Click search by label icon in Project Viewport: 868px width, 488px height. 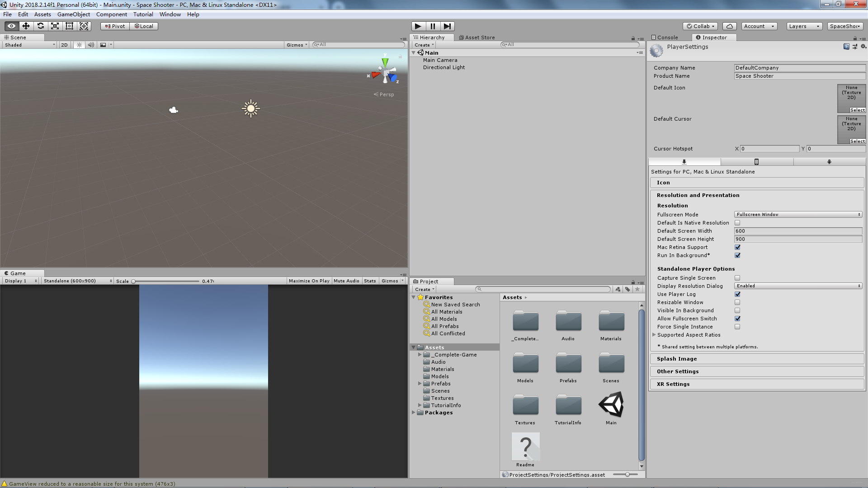[x=627, y=289]
